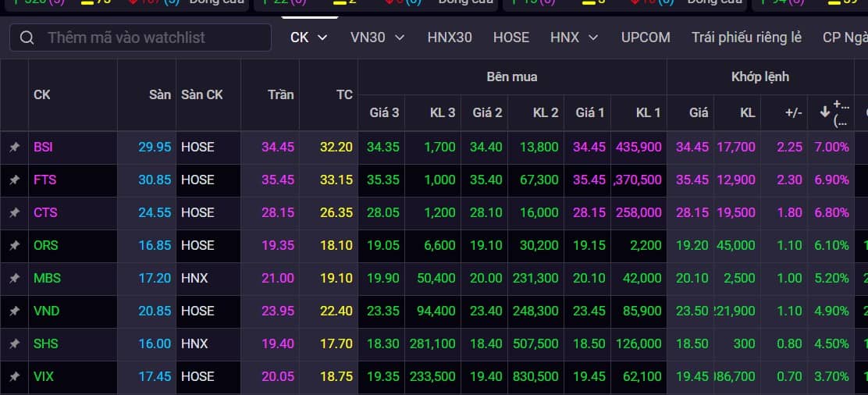Click BSI KL 1 volume 435,900
Screen dimensions: 868x395
coord(638,148)
